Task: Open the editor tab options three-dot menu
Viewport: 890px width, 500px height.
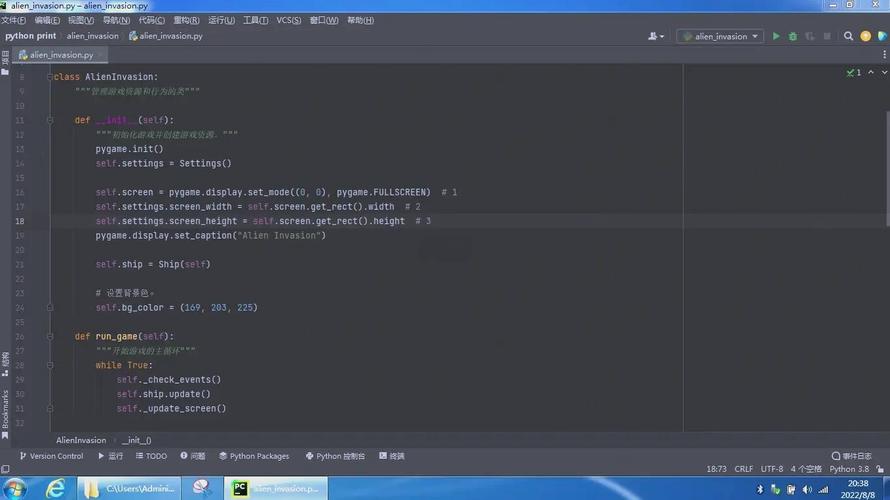Action: (884, 55)
